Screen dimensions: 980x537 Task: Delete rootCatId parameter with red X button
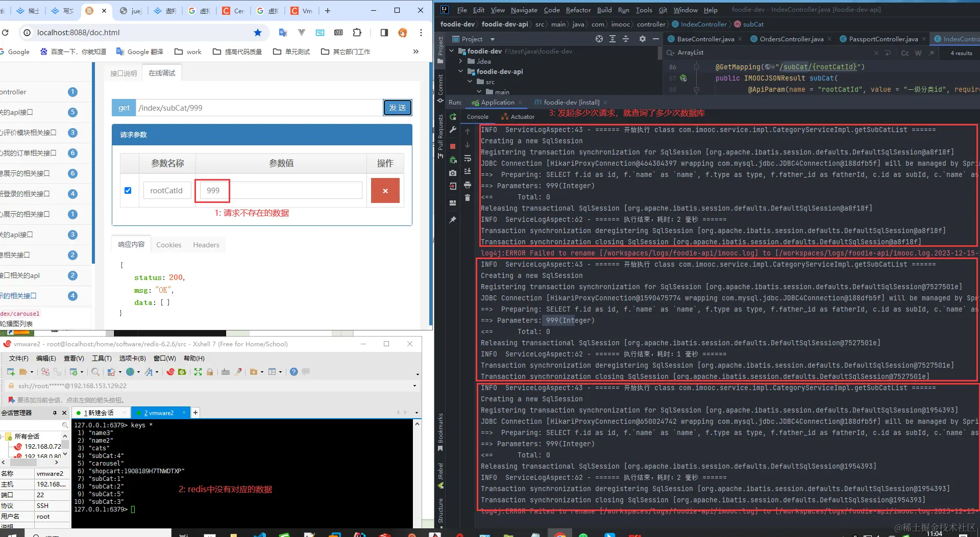(385, 190)
